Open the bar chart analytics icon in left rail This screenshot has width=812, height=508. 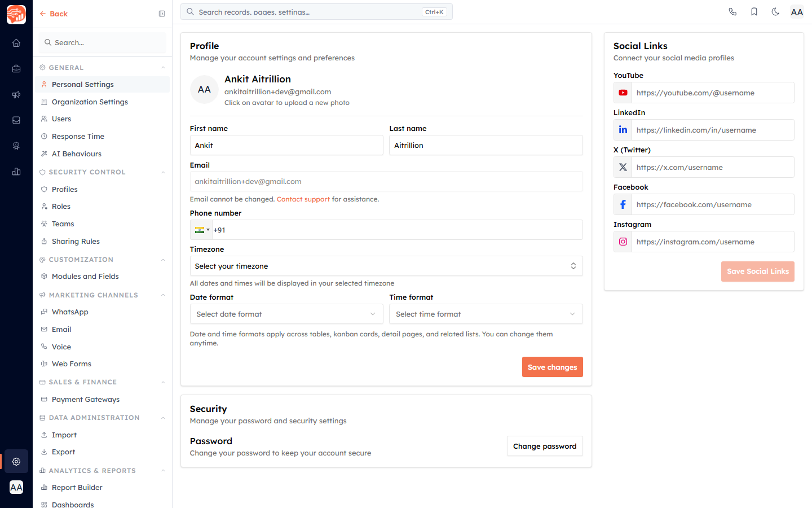point(16,172)
